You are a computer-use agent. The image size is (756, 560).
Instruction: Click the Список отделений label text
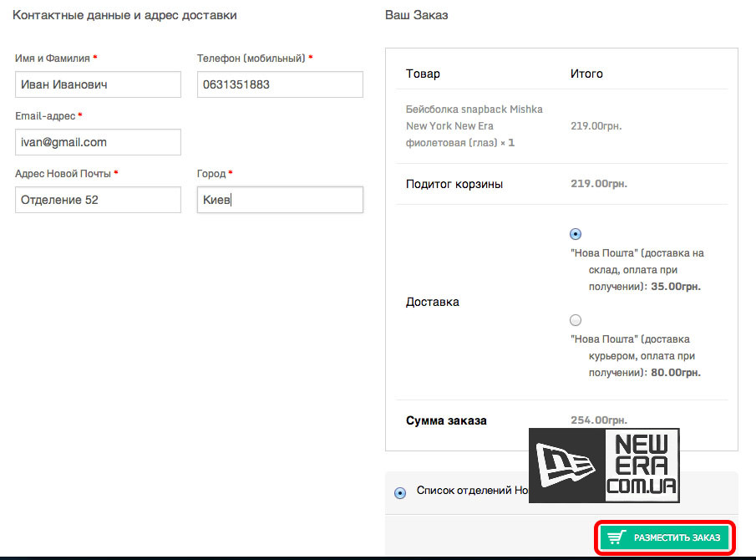click(473, 490)
